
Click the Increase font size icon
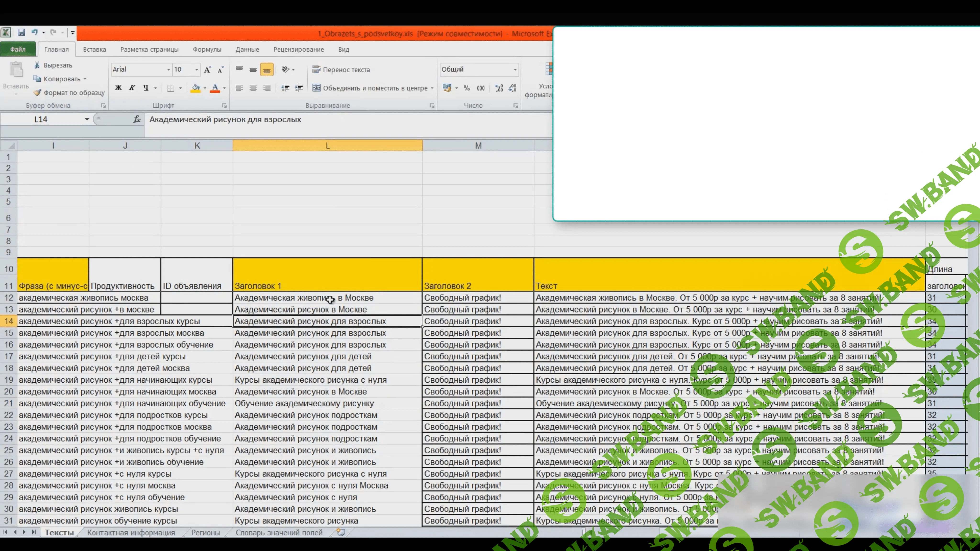[207, 70]
